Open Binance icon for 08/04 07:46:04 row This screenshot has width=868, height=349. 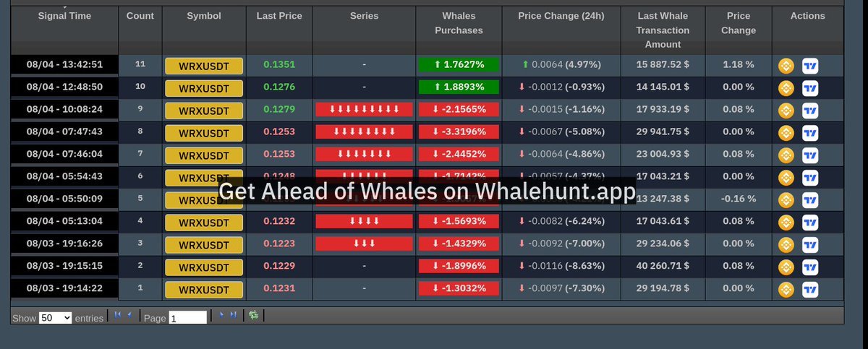point(786,156)
